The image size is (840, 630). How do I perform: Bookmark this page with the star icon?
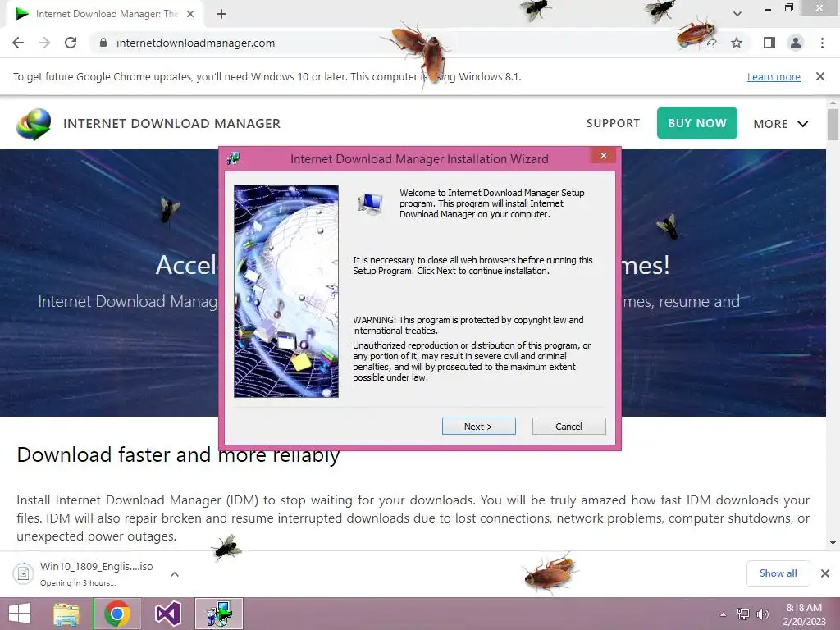pos(737,43)
